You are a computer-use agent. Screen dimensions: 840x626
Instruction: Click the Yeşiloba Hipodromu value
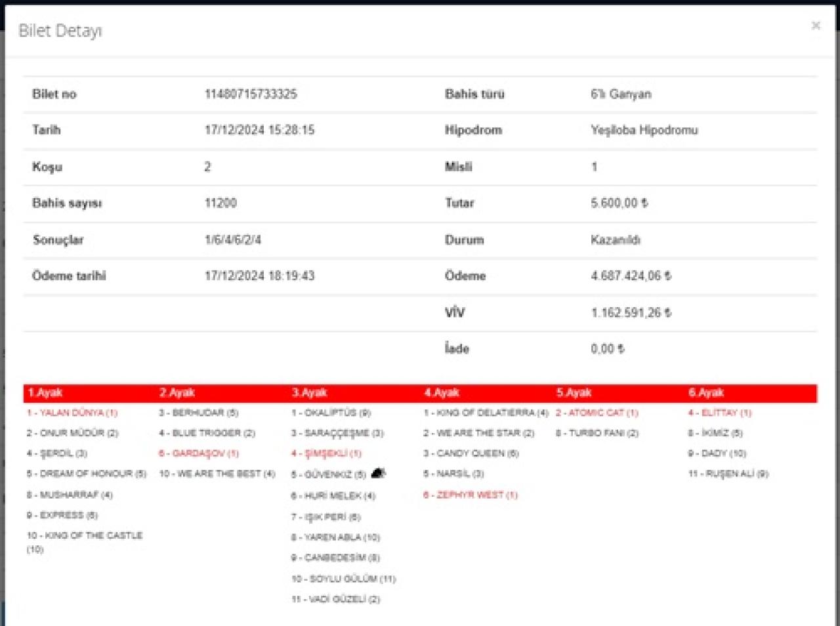(644, 130)
